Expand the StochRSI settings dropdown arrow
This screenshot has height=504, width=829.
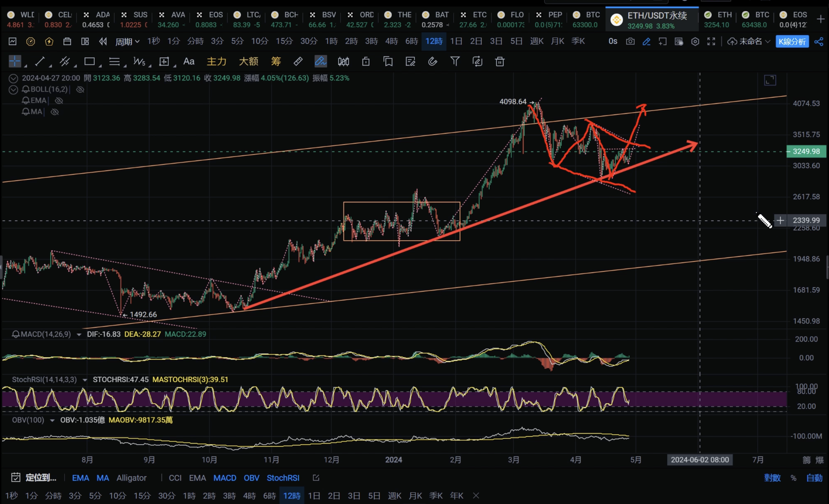[85, 380]
